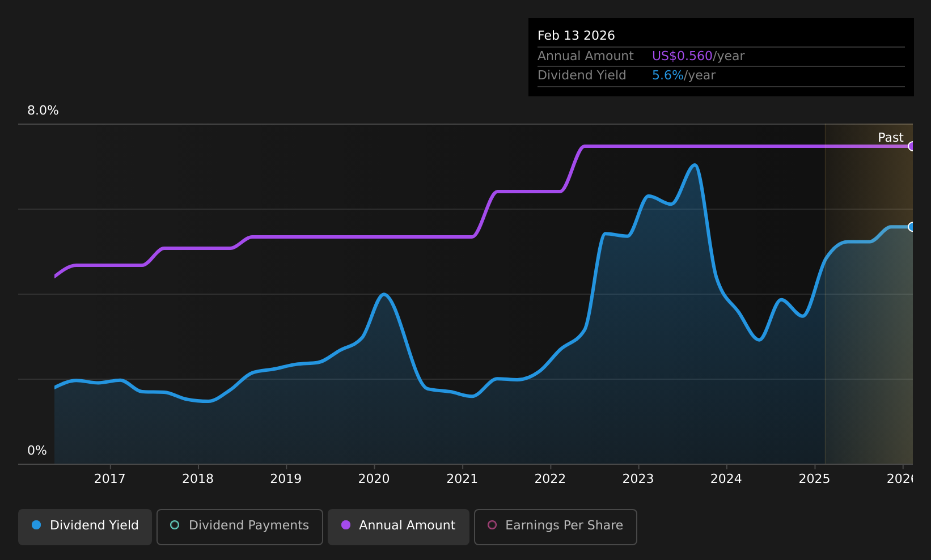Image resolution: width=931 pixels, height=560 pixels.
Task: Click the 2017 x-axis label
Action: (109, 479)
